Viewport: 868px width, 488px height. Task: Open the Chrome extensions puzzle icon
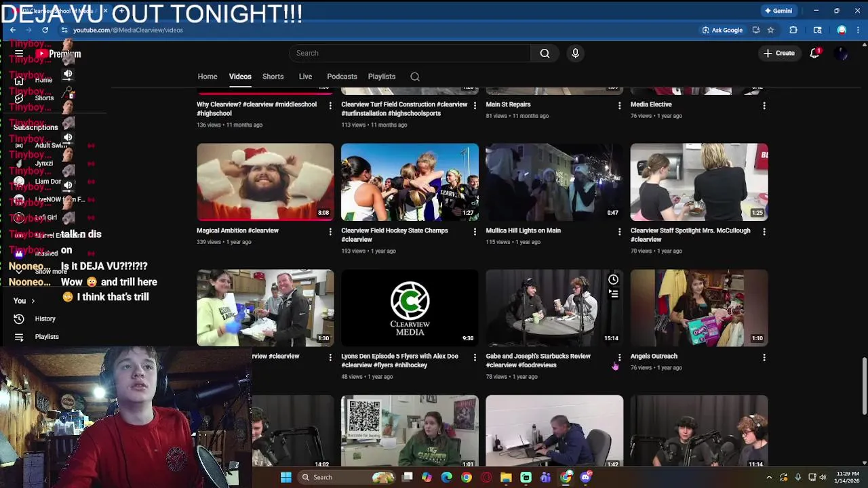coord(793,30)
